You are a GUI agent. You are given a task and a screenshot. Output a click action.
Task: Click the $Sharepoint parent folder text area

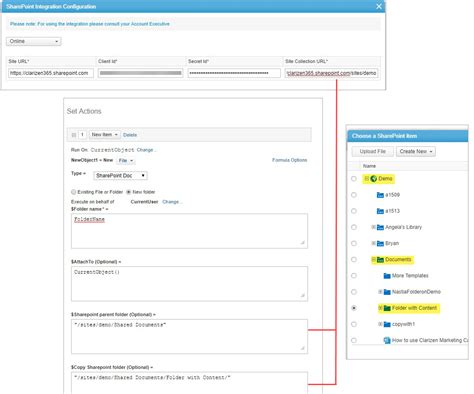pyautogui.click(x=189, y=336)
